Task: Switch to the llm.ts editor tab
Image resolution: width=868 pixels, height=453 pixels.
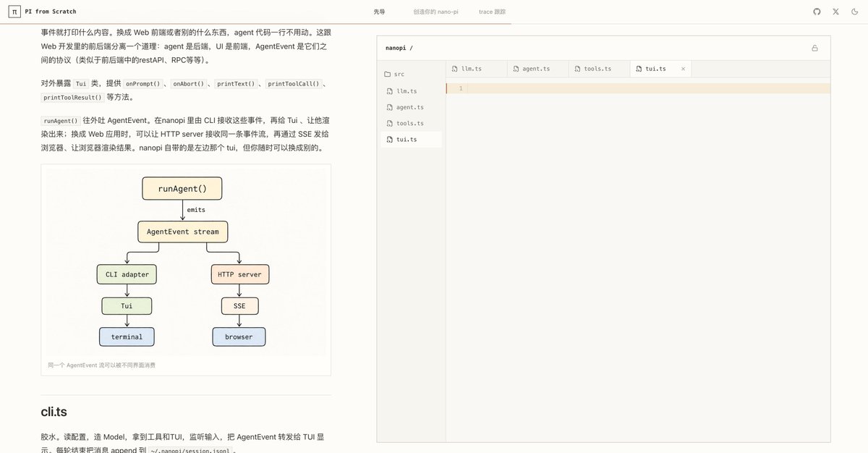Action: coord(476,69)
